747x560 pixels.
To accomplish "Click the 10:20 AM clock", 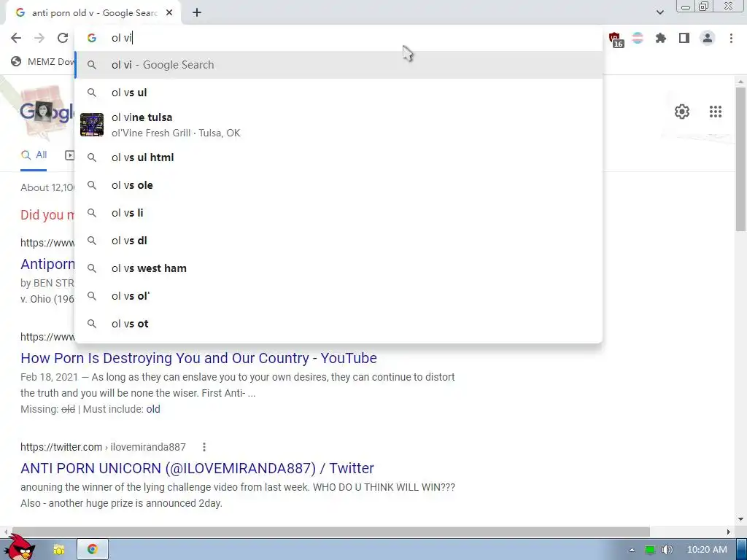I will (707, 550).
